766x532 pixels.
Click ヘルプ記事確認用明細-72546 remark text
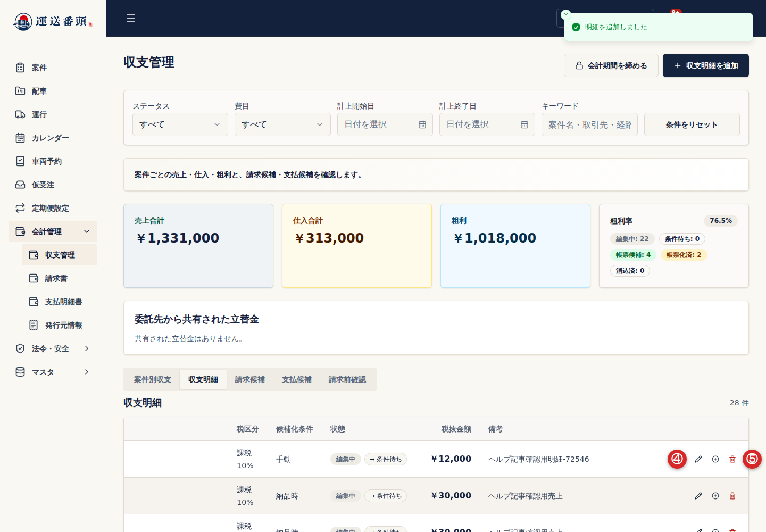539,459
